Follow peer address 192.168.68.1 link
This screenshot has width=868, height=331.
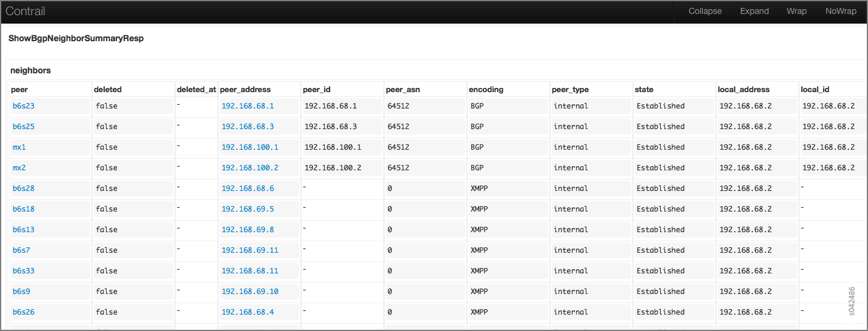point(248,106)
